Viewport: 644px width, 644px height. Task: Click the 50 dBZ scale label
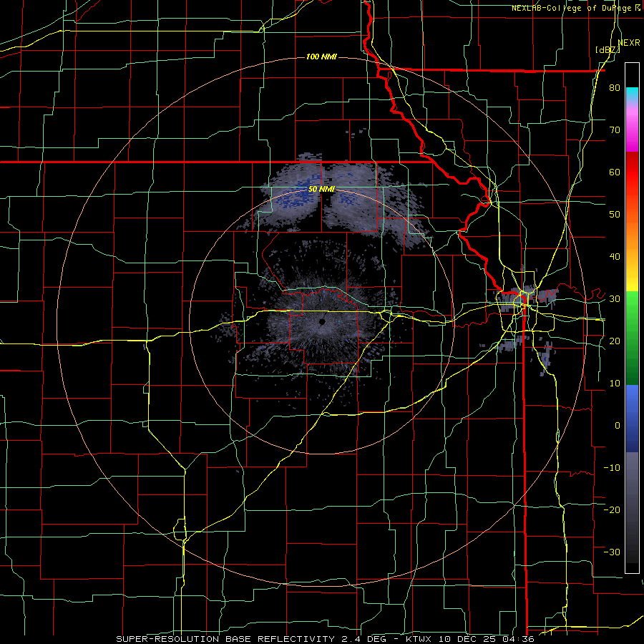(615, 215)
